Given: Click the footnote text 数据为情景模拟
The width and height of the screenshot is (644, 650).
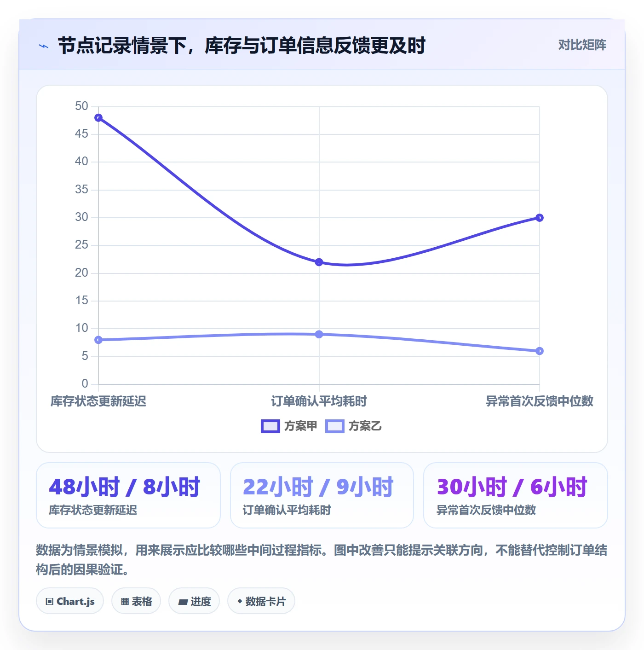Looking at the screenshot, I should [x=322, y=560].
